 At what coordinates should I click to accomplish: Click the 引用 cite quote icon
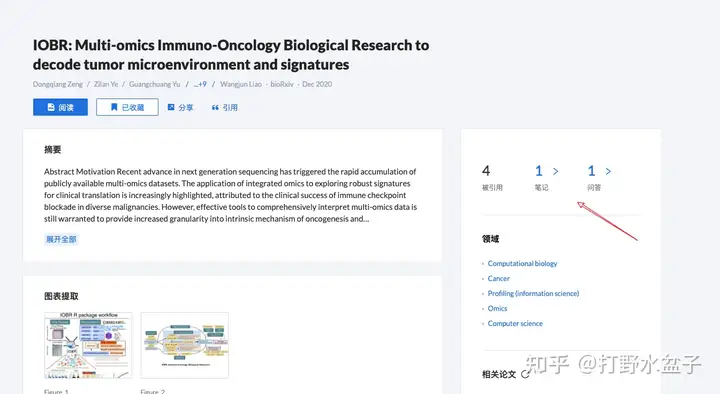pos(215,107)
